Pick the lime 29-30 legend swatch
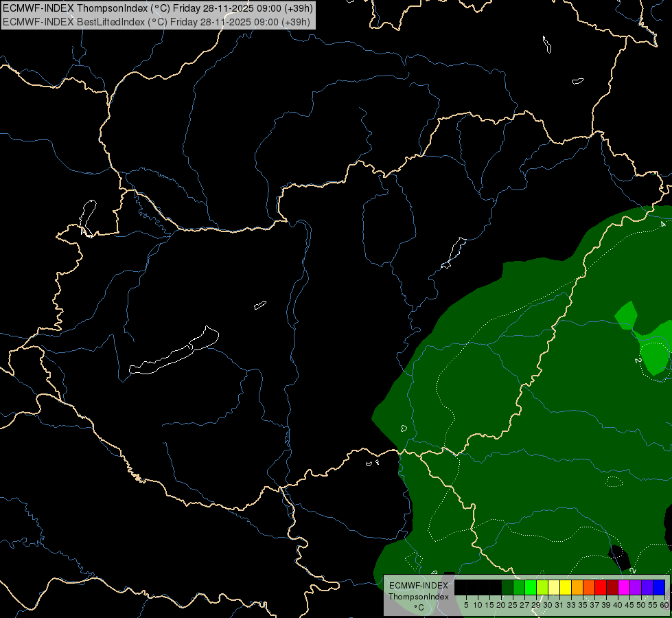Viewport: 672px width, 618px height. click(542, 587)
